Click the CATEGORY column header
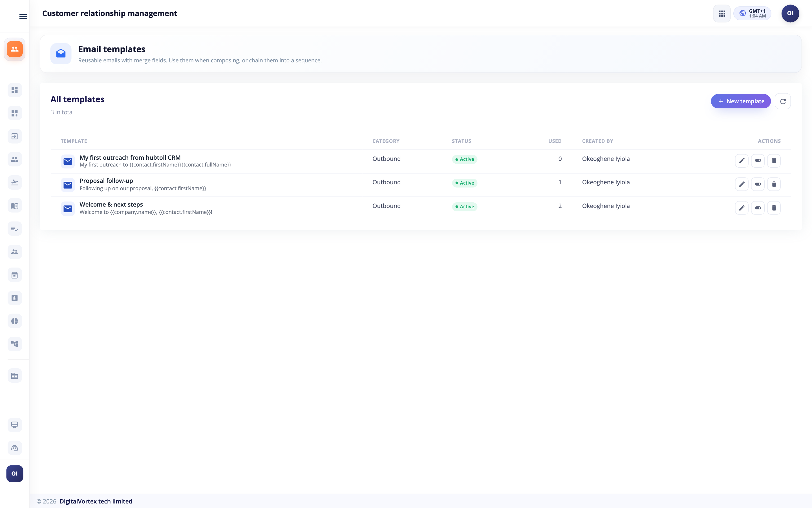 coord(386,141)
